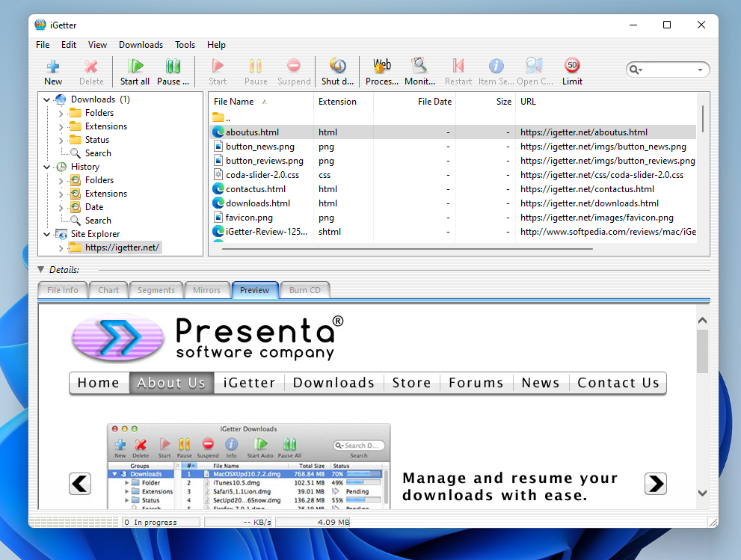Image resolution: width=741 pixels, height=560 pixels.
Task: Collapse the Details disclosure triangle
Action: click(41, 269)
